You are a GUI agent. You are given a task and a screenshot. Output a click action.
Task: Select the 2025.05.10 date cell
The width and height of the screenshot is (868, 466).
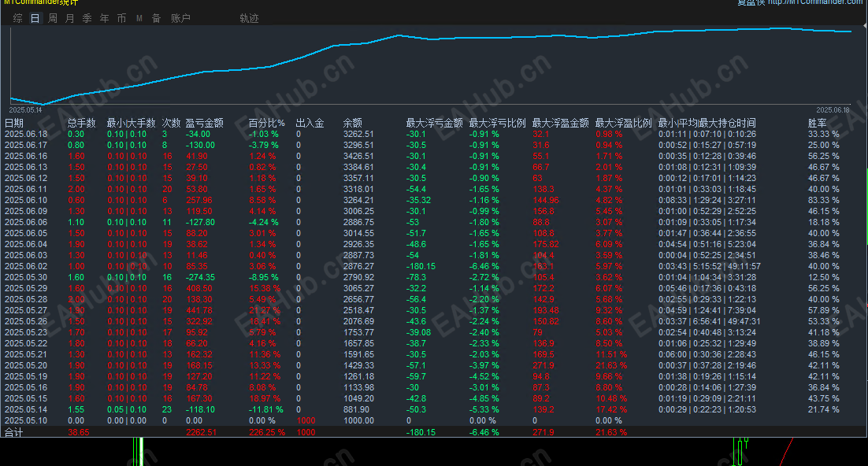26,420
